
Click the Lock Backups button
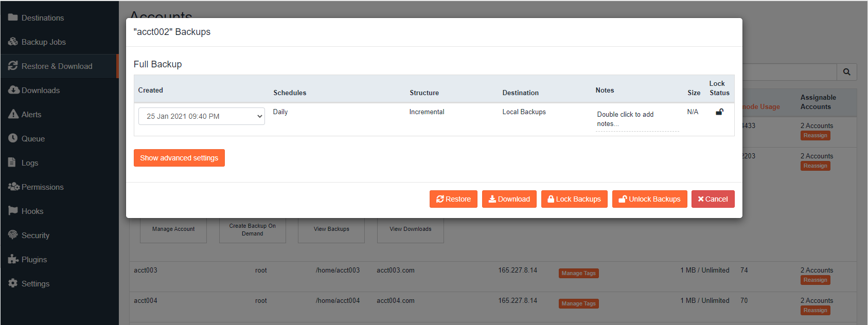pos(574,199)
